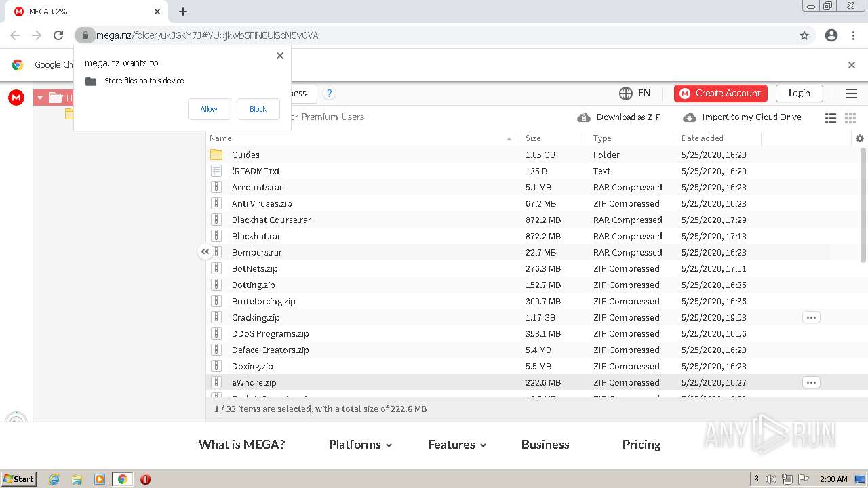
Task: Click the MEGA logo in sidebar
Action: tap(16, 98)
